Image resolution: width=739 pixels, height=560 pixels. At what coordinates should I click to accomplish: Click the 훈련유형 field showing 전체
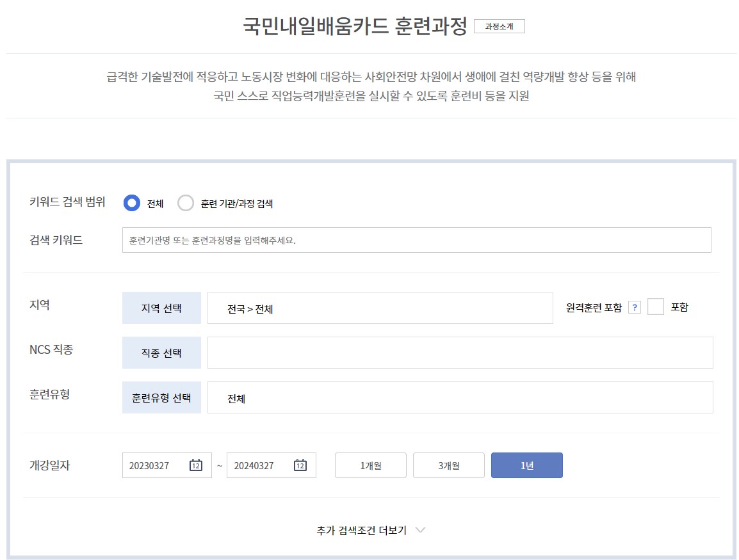460,397
